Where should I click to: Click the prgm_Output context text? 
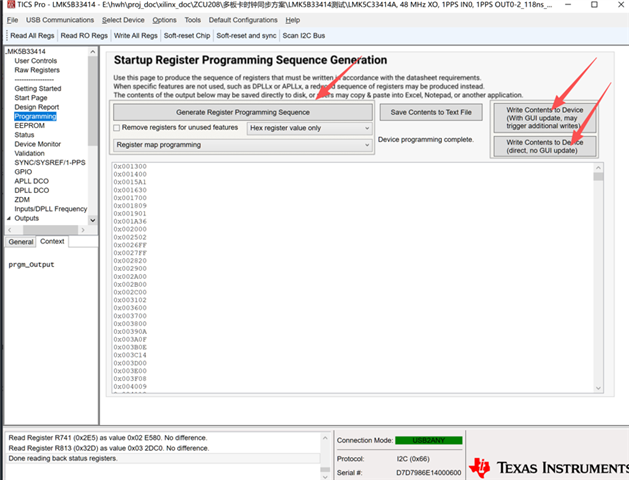point(31,265)
